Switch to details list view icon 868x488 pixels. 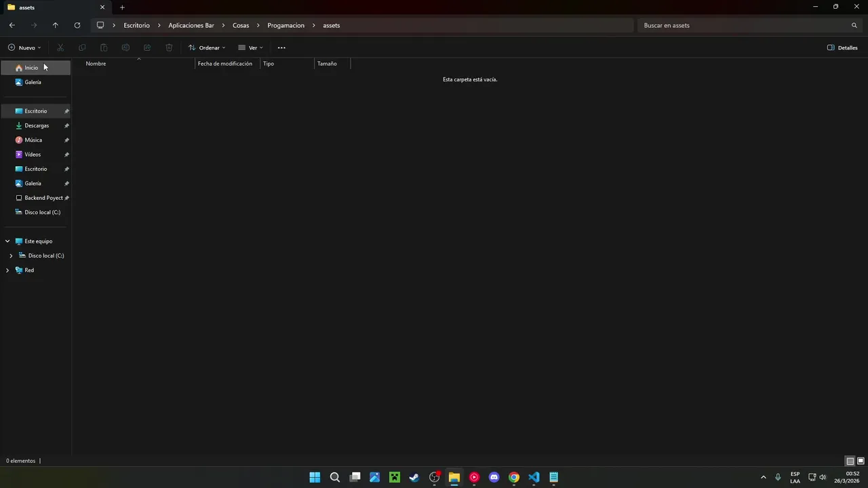point(850,461)
